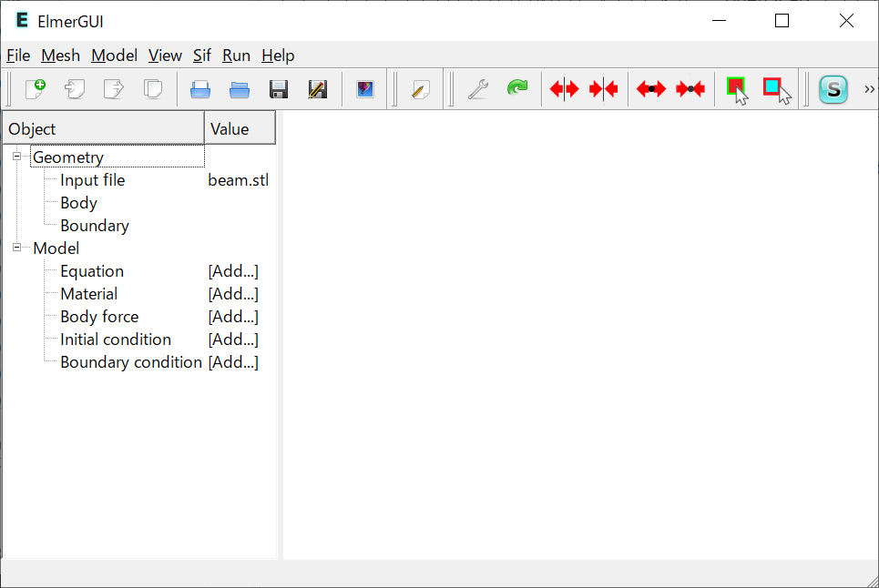Open the View menu
This screenshot has height=588, width=879.
[165, 56]
